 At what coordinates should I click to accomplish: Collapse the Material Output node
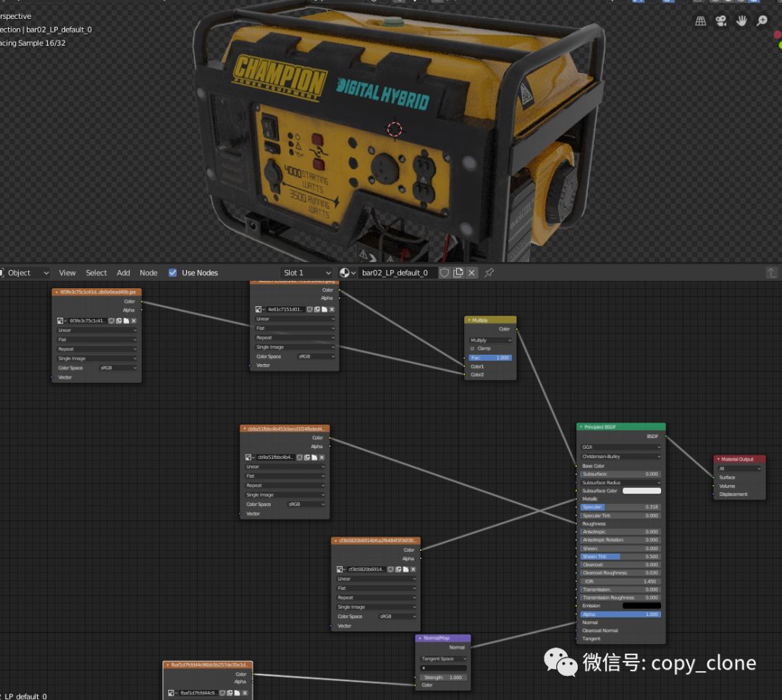point(718,459)
